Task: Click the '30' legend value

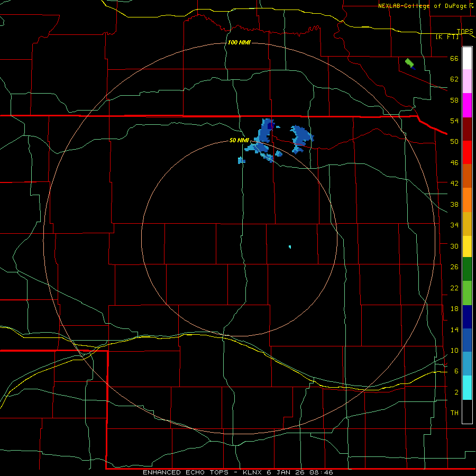Action: tap(454, 246)
